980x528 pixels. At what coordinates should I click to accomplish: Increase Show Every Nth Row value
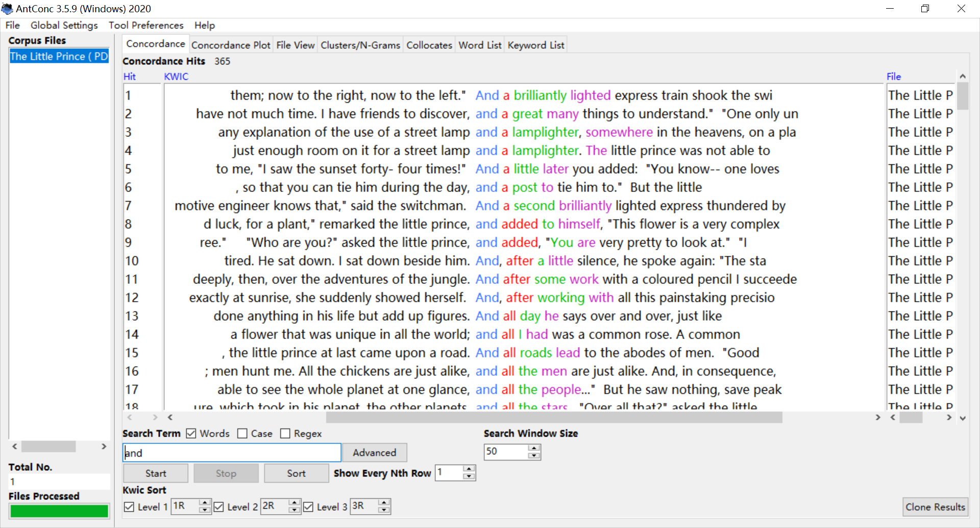(469, 469)
